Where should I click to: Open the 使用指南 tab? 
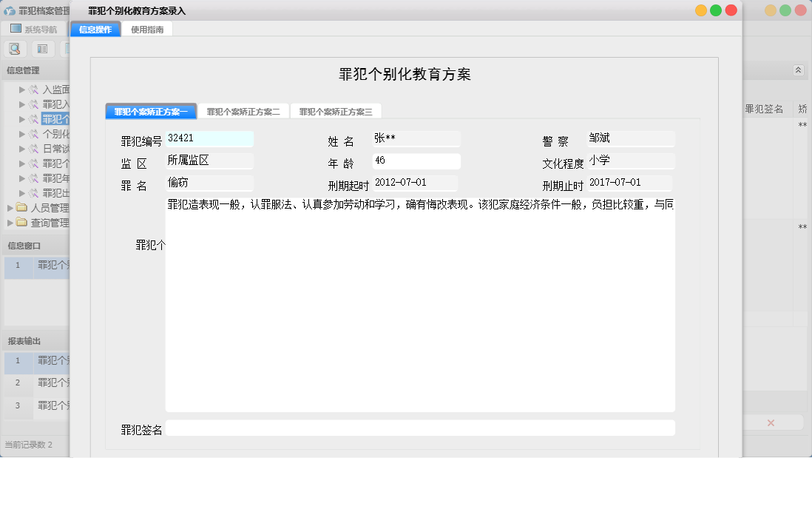coord(147,29)
